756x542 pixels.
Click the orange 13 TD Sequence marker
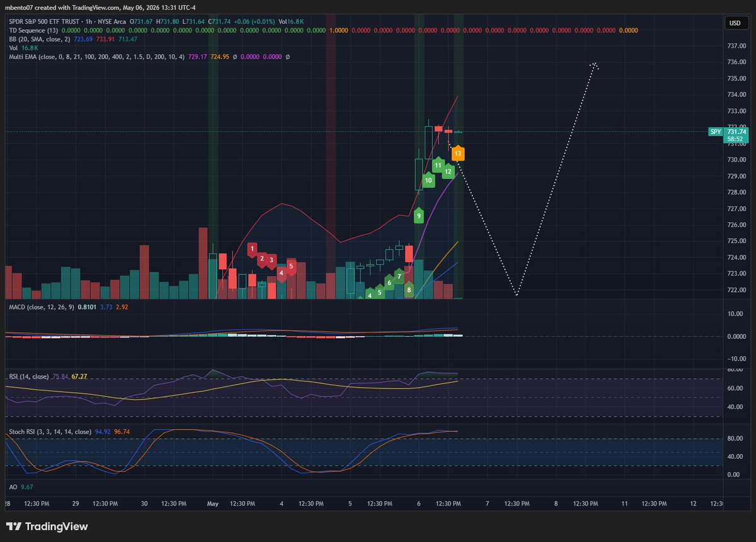pyautogui.click(x=458, y=152)
